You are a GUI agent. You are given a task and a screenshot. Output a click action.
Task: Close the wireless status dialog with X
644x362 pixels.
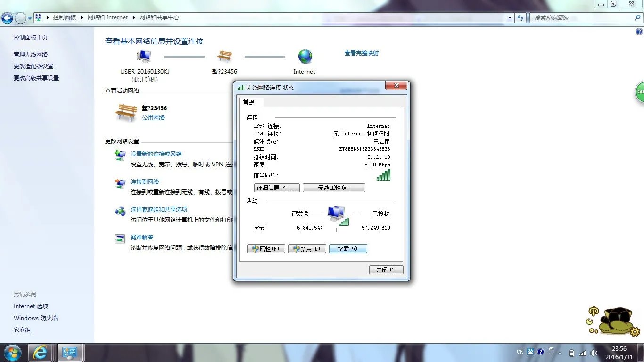396,86
